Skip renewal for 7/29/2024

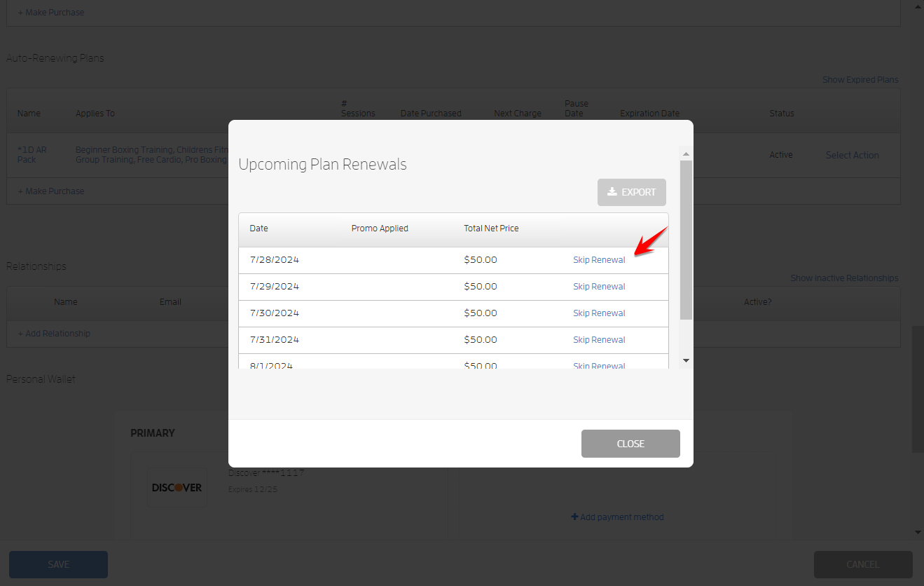click(x=599, y=287)
